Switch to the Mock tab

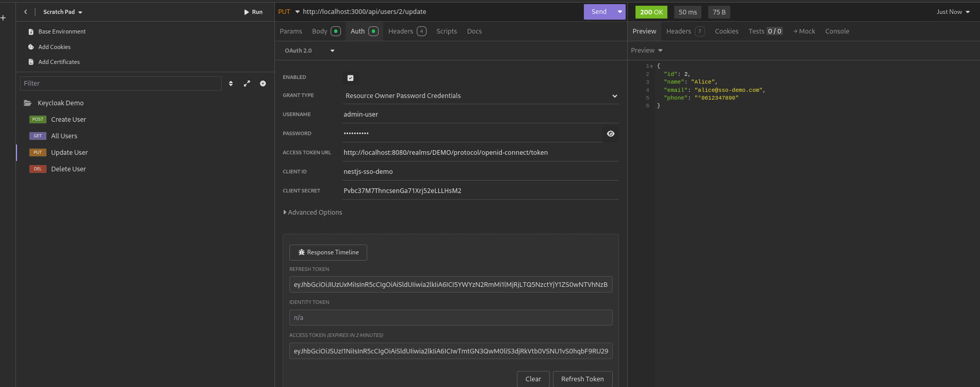tap(804, 31)
